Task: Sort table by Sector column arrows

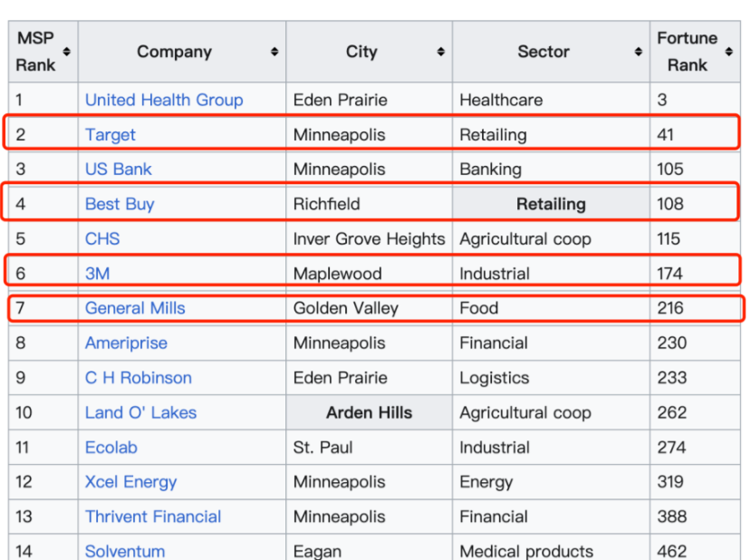Action: pos(638,52)
